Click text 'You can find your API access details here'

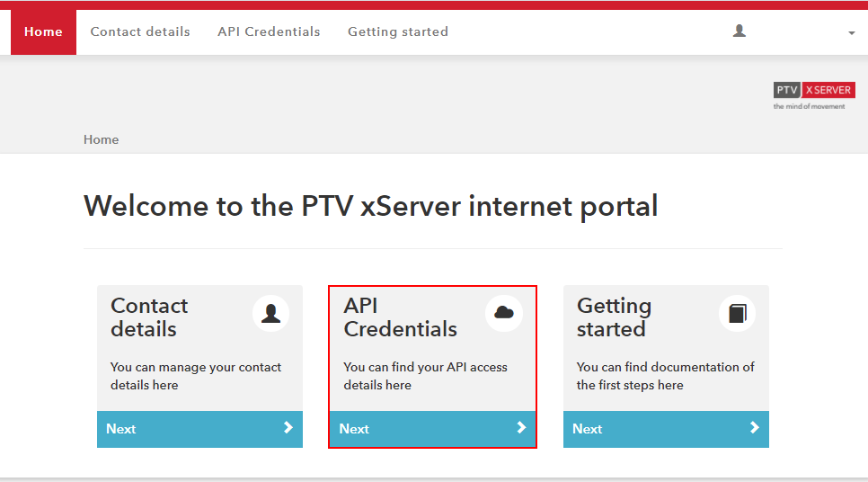(425, 376)
